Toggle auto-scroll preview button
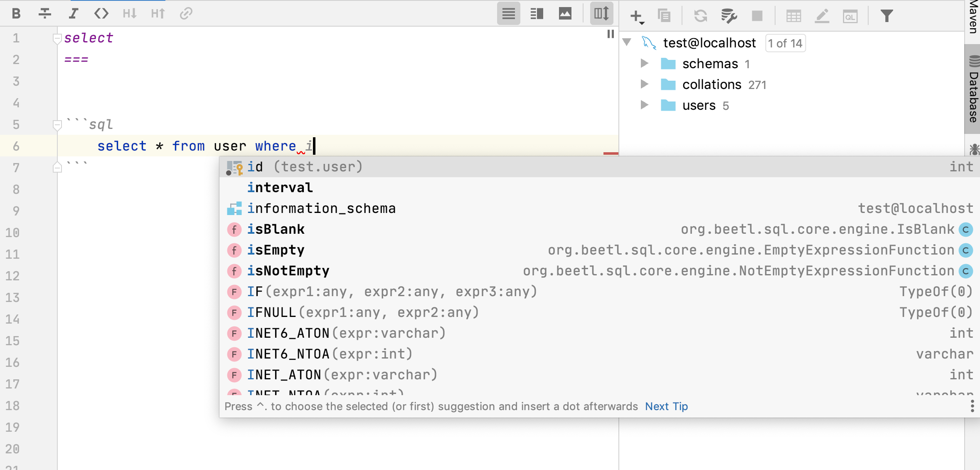Image resolution: width=980 pixels, height=470 pixels. coord(601,14)
